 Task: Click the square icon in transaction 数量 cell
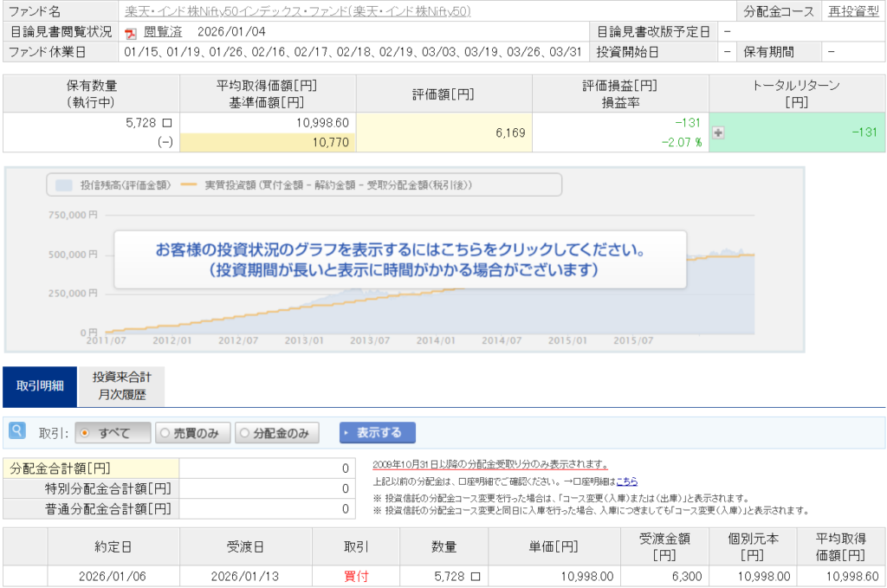click(475, 576)
